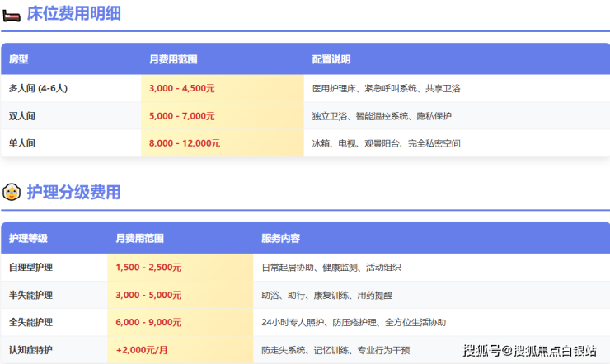The height and width of the screenshot is (364, 610).
Task: Click the elderly face icon beside 护理分级费用
Action: point(12,192)
